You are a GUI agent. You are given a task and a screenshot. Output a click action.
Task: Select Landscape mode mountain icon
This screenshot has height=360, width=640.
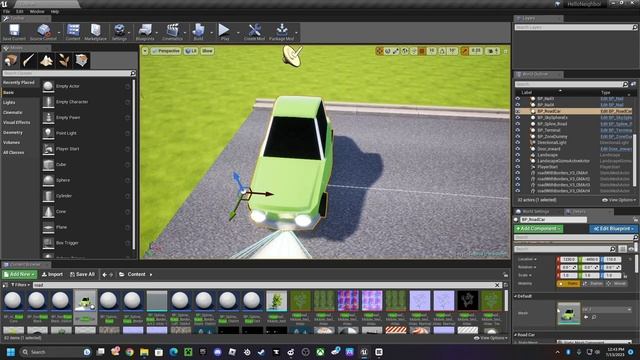pos(46,60)
